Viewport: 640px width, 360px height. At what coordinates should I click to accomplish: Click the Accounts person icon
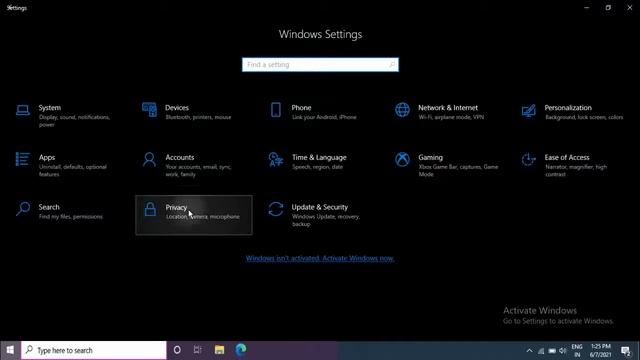(149, 160)
